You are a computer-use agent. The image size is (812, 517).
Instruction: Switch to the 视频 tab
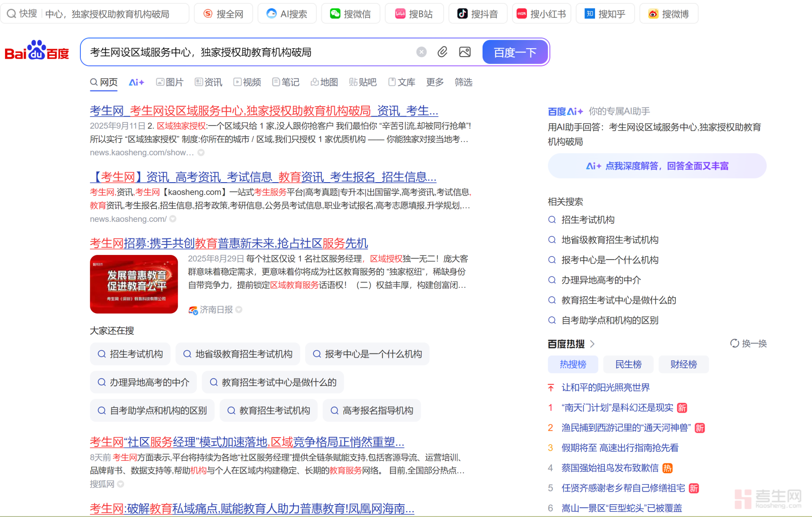click(x=247, y=82)
